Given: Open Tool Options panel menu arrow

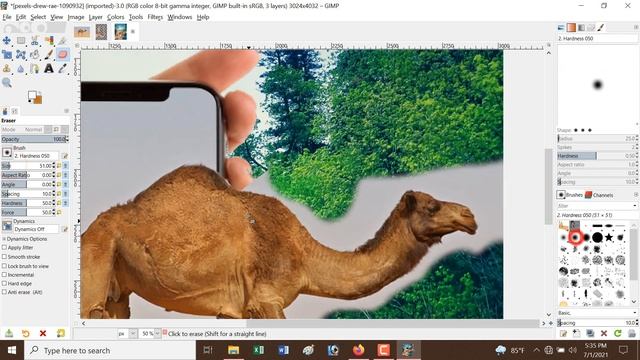Looking at the screenshot, I should tap(66, 111).
